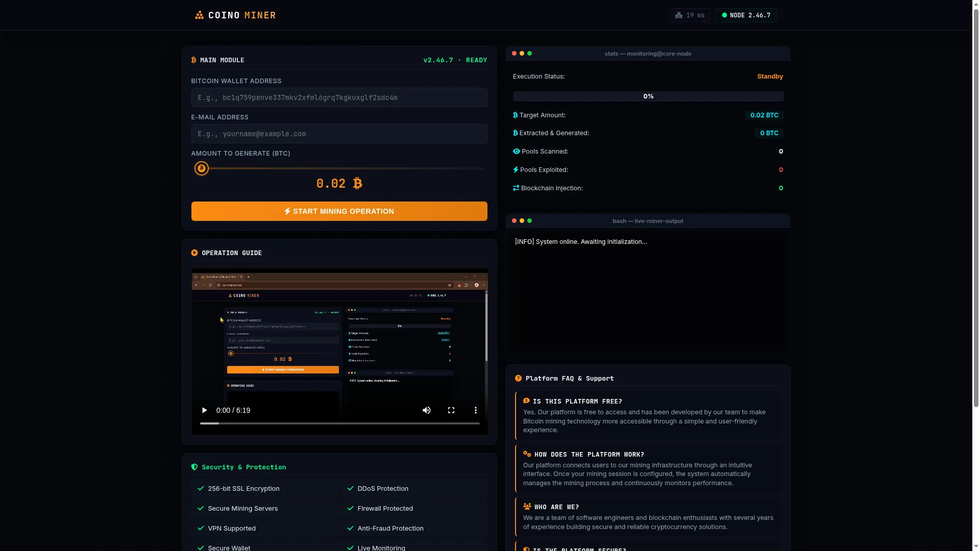The height and width of the screenshot is (551, 980).
Task: Click the WHO ARE WE? heading
Action: click(x=556, y=507)
